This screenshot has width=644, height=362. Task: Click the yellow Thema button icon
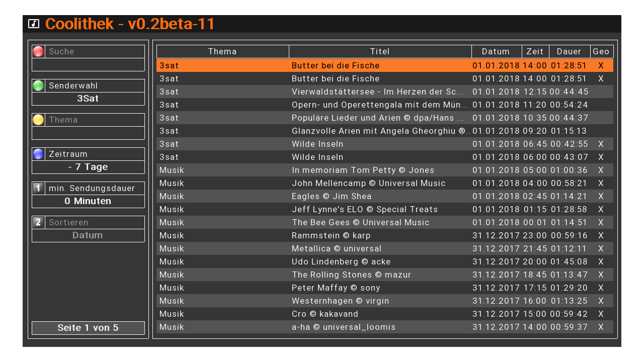tap(38, 120)
